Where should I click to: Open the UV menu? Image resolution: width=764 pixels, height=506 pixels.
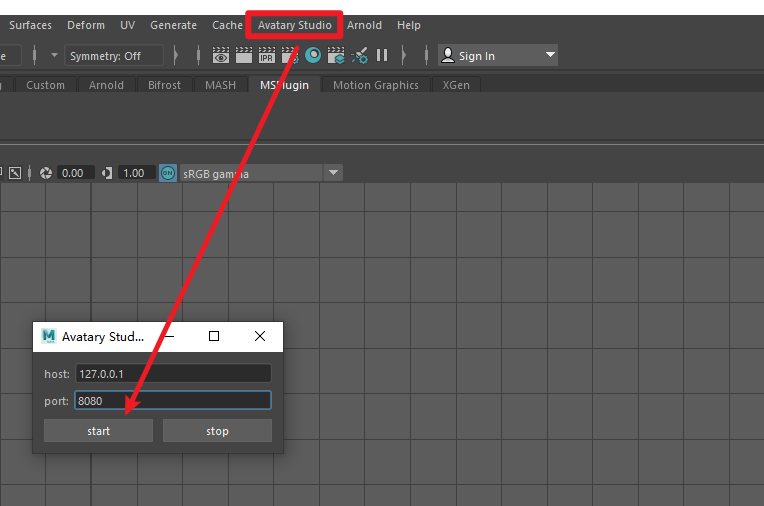(x=128, y=25)
